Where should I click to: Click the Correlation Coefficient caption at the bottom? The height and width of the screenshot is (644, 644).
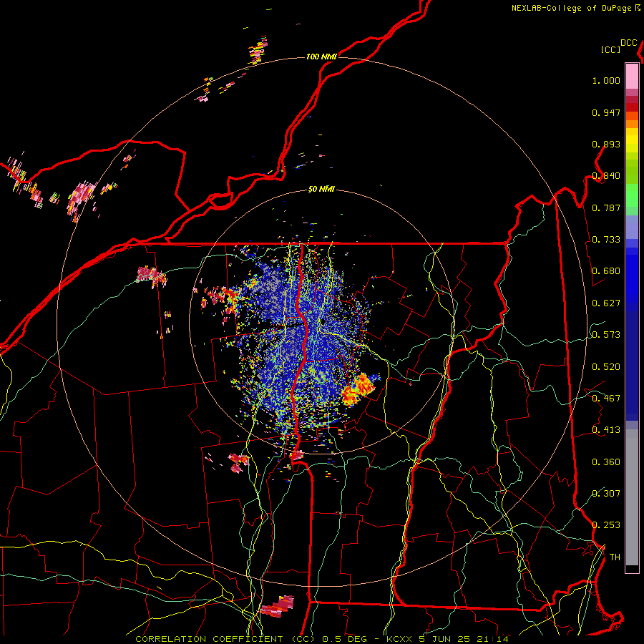(322, 639)
